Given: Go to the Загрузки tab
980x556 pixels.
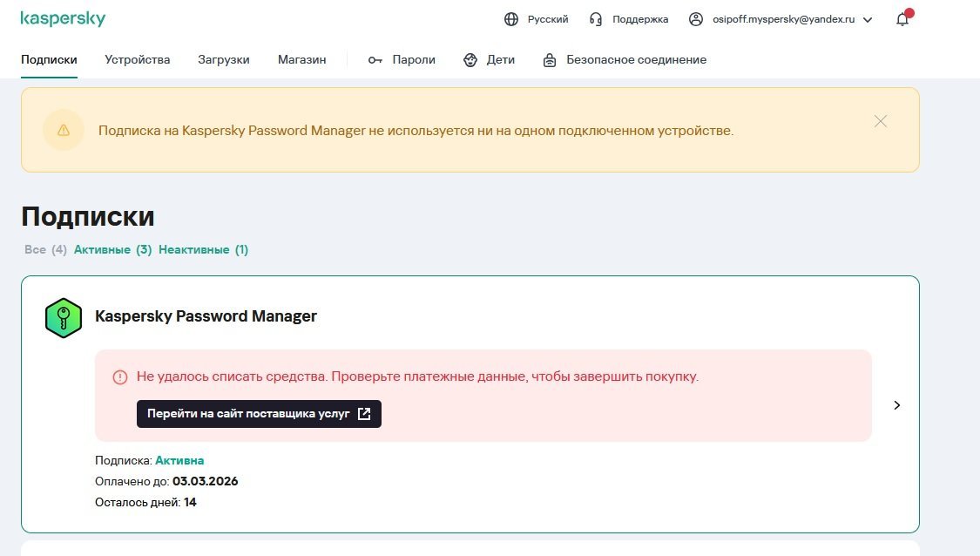Looking at the screenshot, I should tap(224, 60).
